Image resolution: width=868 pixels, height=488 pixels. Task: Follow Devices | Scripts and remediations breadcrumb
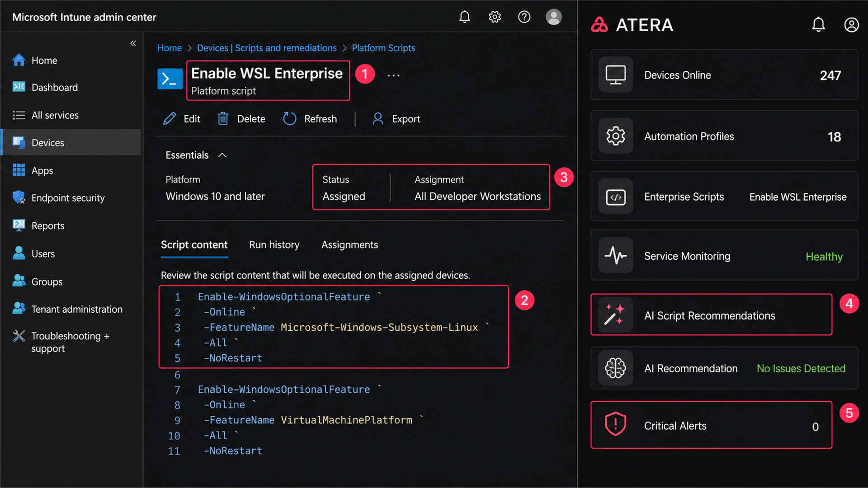point(267,48)
